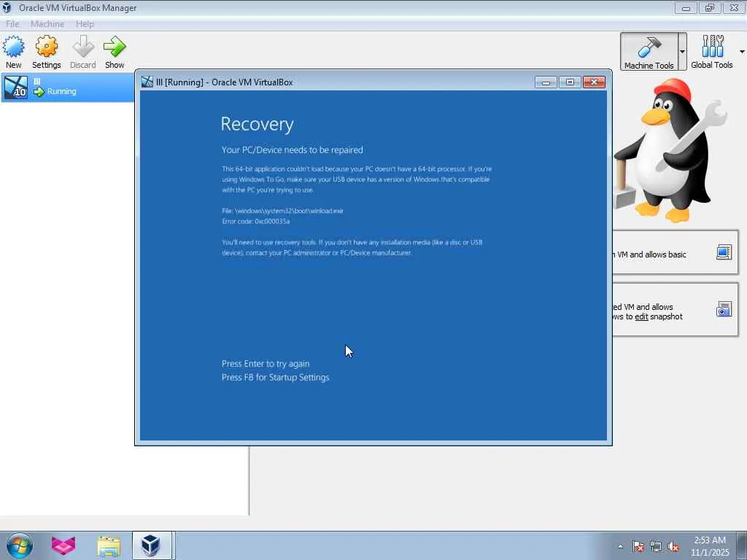Image resolution: width=747 pixels, height=560 pixels.
Task: Open the File menu in VirtualBox Manager
Action: coord(12,24)
